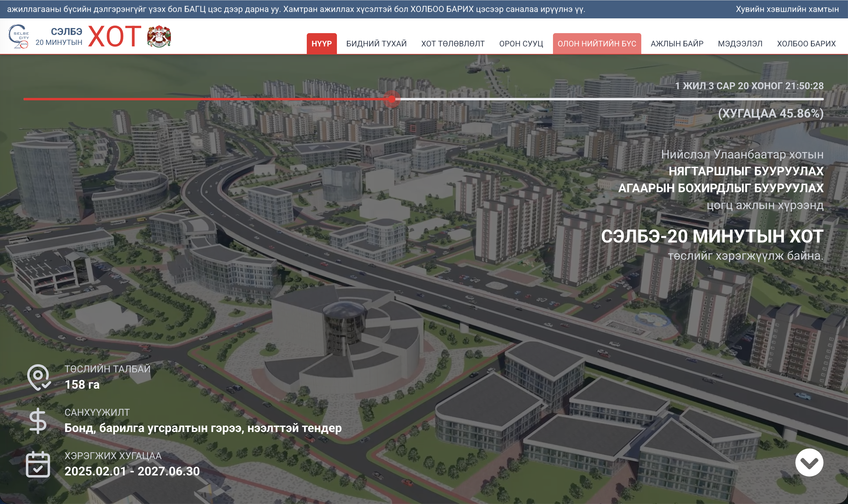Click the ХОЛБОО БАРИХ contact link
This screenshot has width=848, height=504.
806,43
